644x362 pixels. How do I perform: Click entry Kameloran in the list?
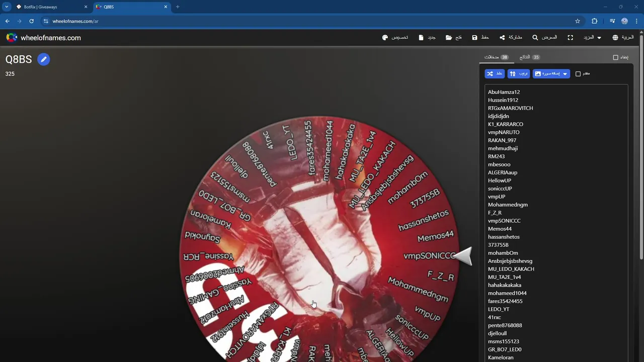point(501,357)
